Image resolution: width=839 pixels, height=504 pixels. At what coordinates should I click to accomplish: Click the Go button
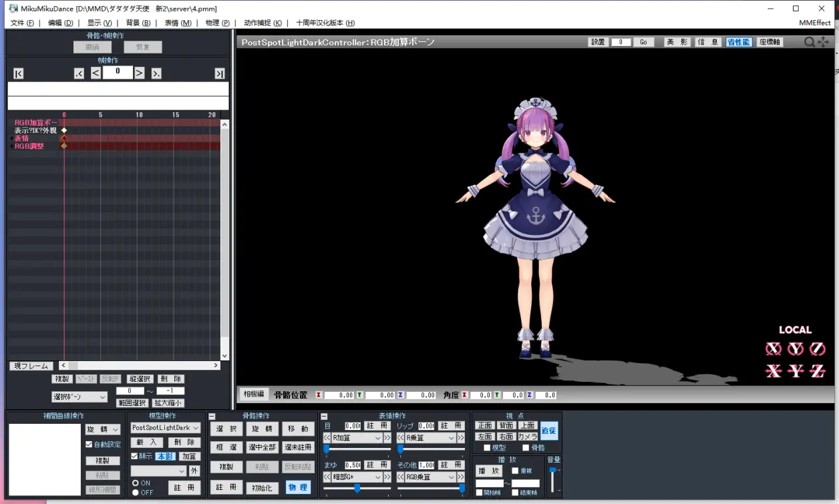(x=643, y=42)
